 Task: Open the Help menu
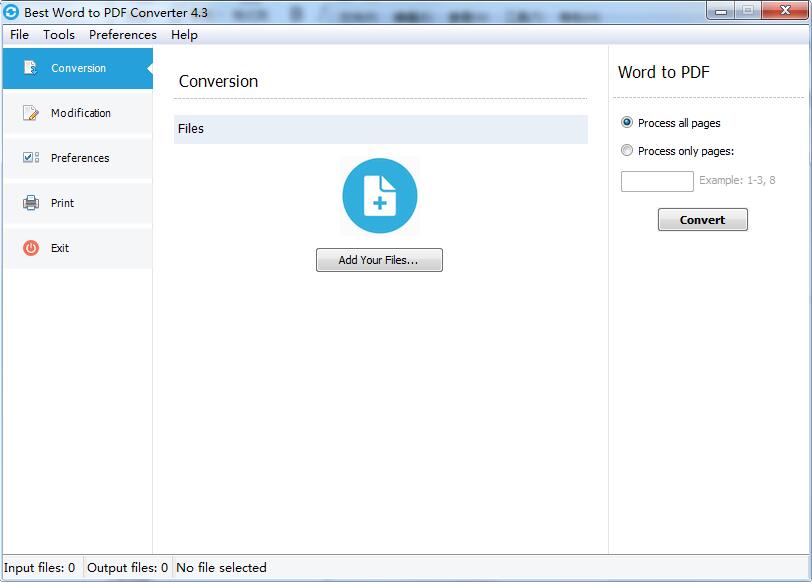click(x=184, y=35)
